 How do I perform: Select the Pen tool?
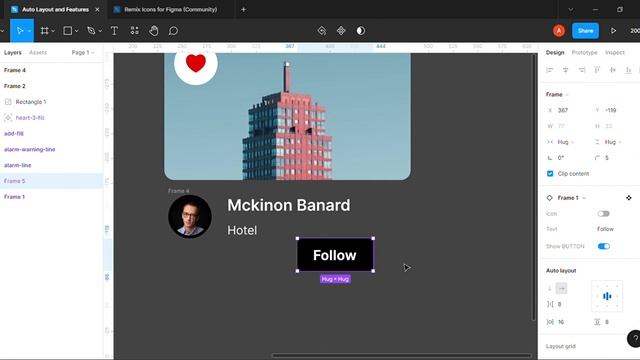tap(91, 31)
